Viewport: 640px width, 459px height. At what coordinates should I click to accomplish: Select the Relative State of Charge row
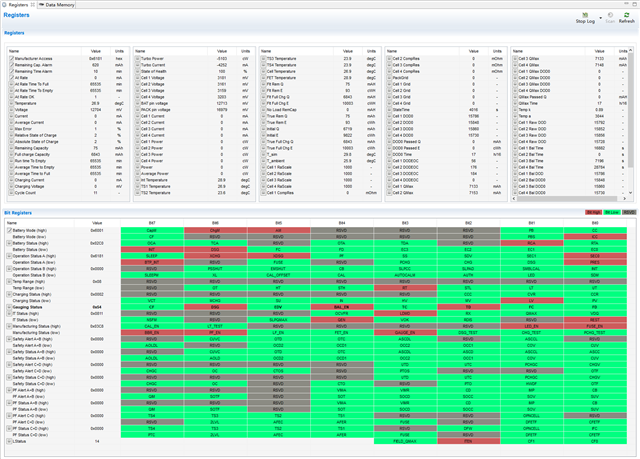tap(68, 135)
